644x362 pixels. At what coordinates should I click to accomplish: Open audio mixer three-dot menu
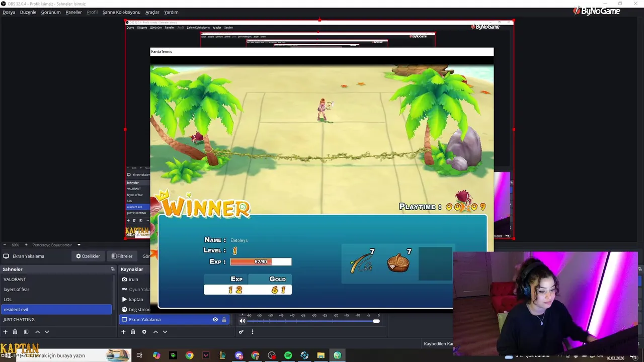click(x=253, y=332)
